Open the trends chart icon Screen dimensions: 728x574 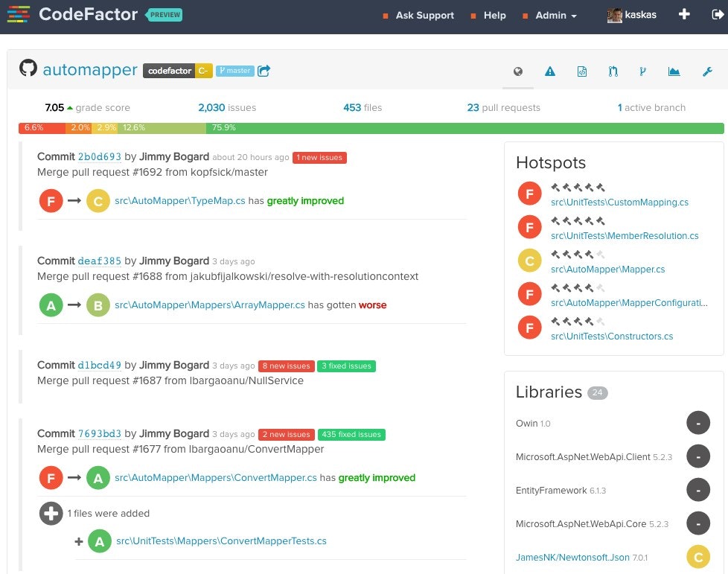[674, 71]
